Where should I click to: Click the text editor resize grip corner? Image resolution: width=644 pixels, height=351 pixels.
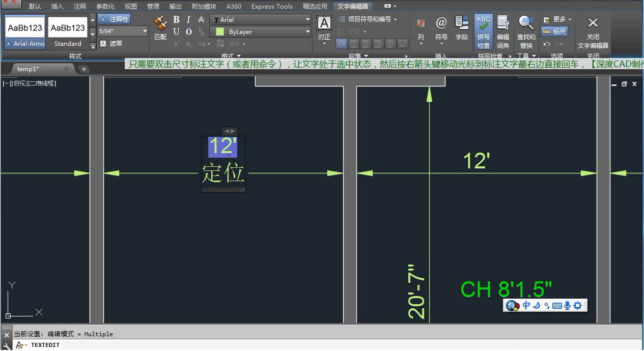point(242,189)
